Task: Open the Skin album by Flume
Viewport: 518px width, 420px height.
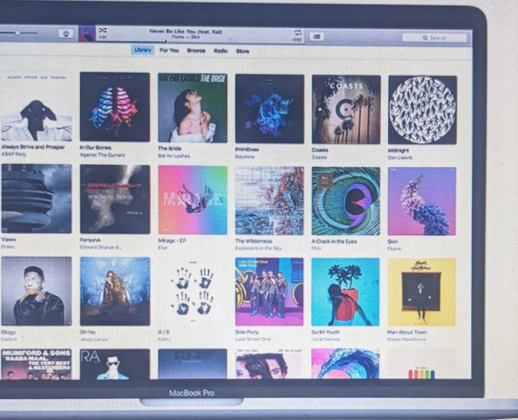Action: tap(422, 201)
